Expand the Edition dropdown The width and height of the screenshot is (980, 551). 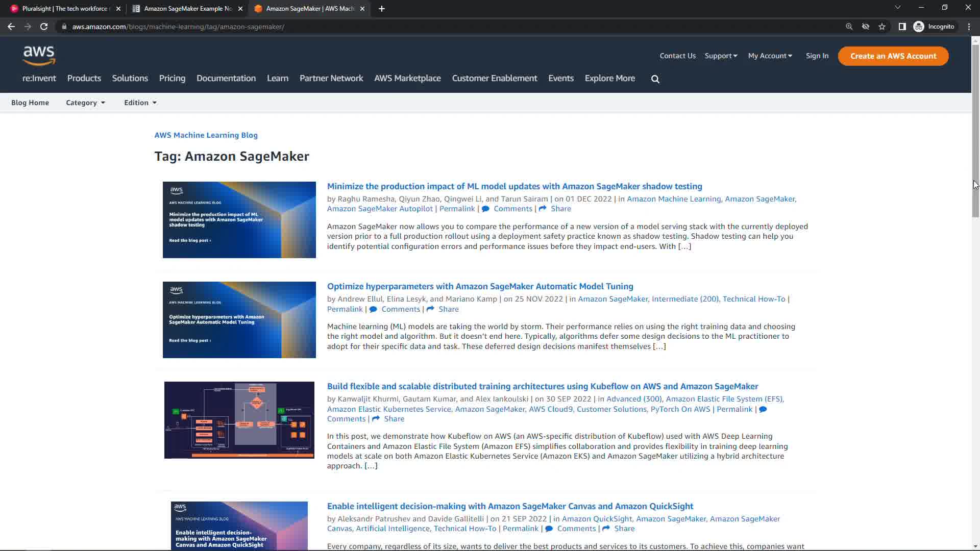tap(140, 103)
